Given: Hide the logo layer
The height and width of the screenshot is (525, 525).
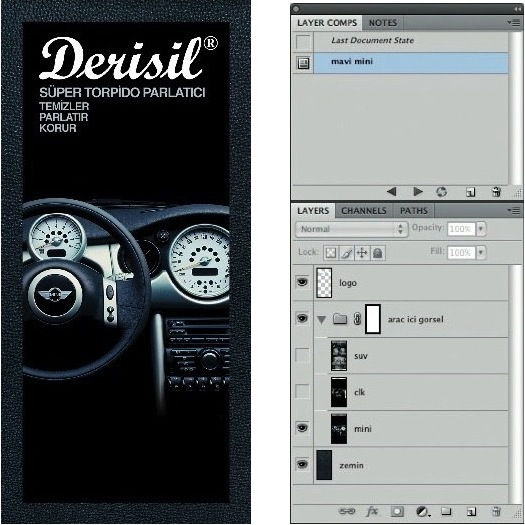Looking at the screenshot, I should pos(302,282).
